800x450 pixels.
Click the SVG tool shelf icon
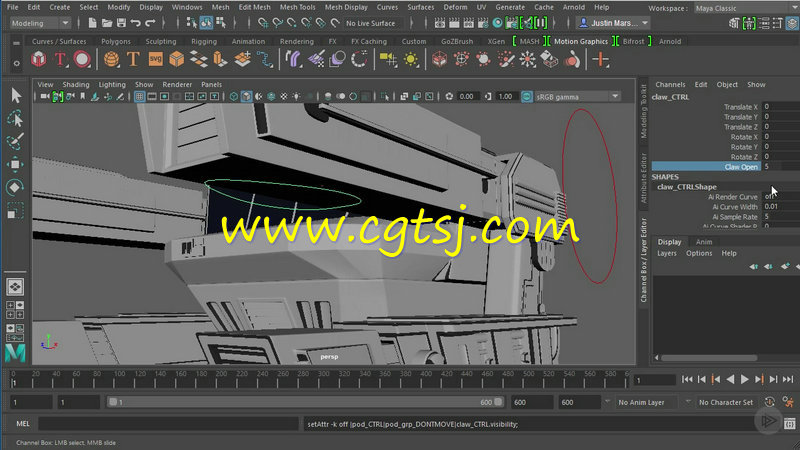pos(156,59)
